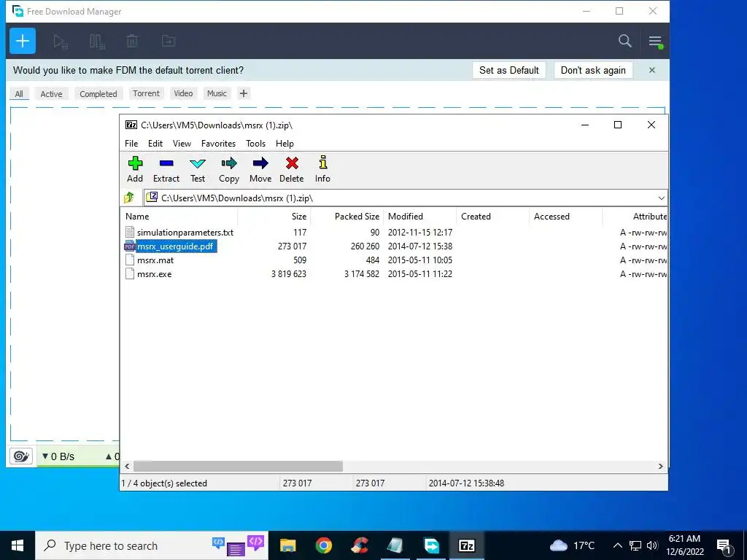
Task: Click the Add button in 7-Zip toolbar
Action: click(135, 169)
